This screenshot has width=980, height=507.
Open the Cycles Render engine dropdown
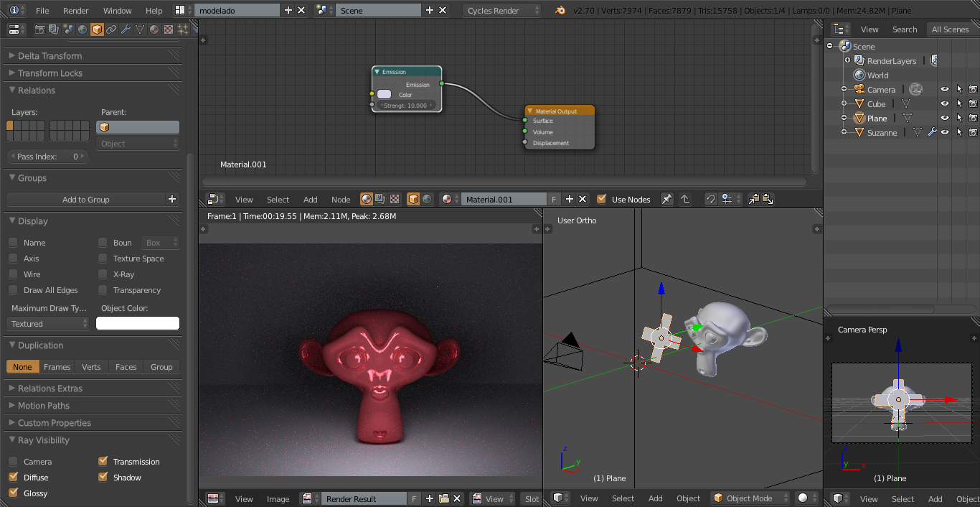point(502,10)
